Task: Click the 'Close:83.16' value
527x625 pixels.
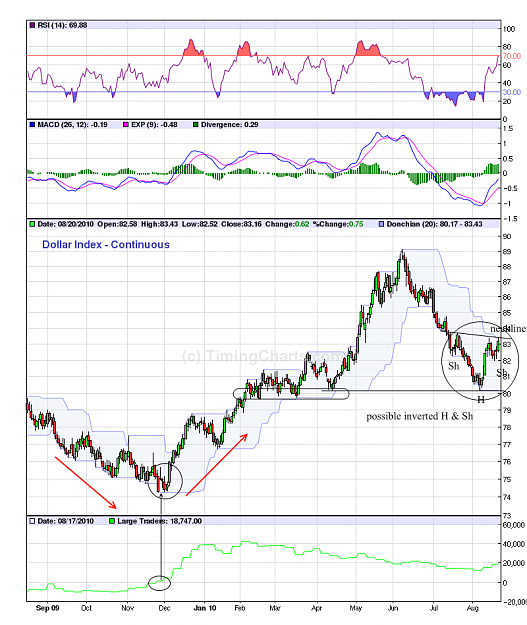Action: [x=242, y=224]
